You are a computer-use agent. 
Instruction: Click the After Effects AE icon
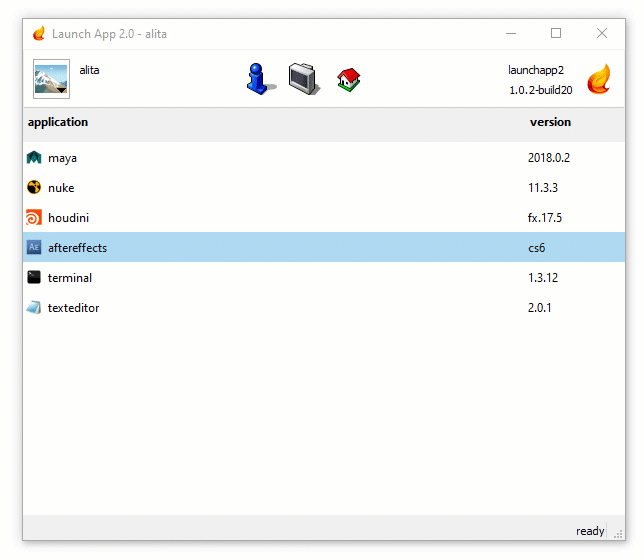click(x=34, y=247)
